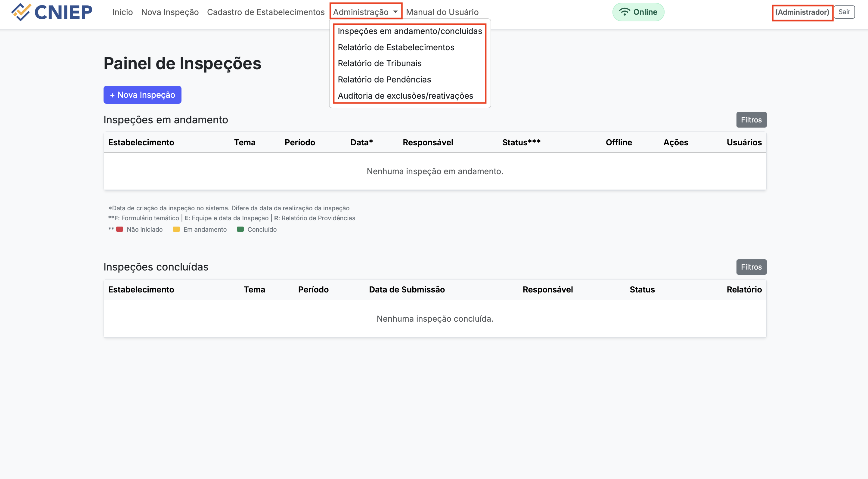868x479 pixels.
Task: Open Filtros for Inspeções em andamento
Action: [751, 120]
